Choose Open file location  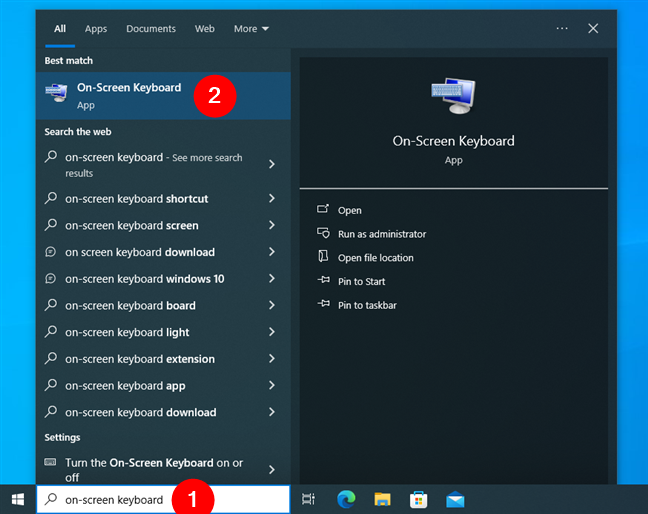tap(376, 258)
